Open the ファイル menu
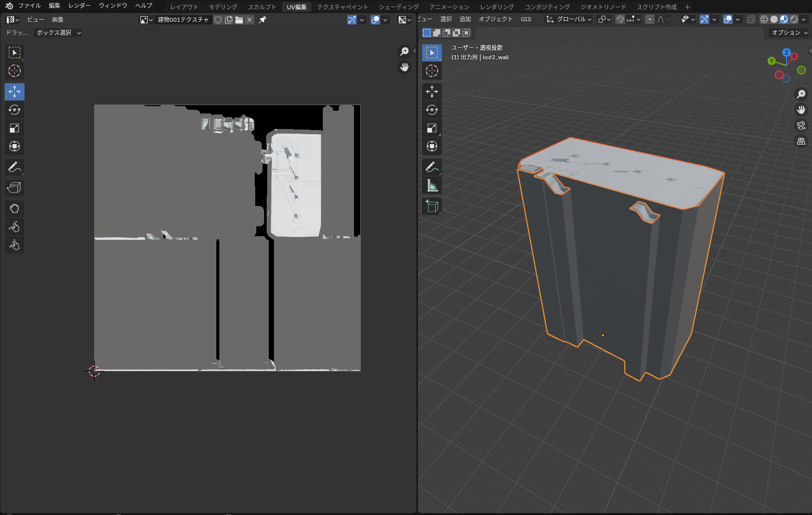 point(29,6)
